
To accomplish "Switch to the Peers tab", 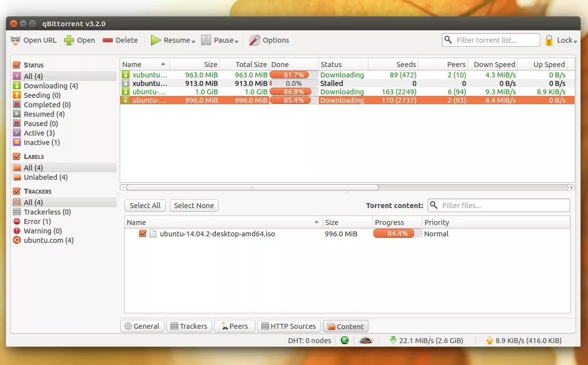I will click(x=234, y=326).
